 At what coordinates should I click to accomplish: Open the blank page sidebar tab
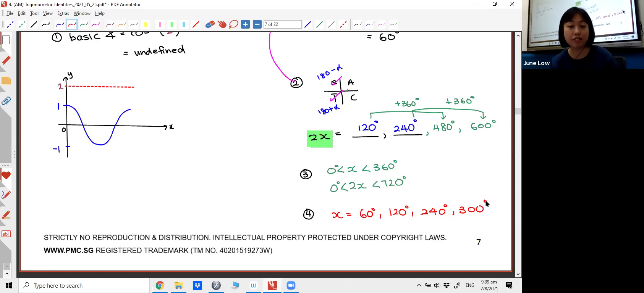click(6, 40)
